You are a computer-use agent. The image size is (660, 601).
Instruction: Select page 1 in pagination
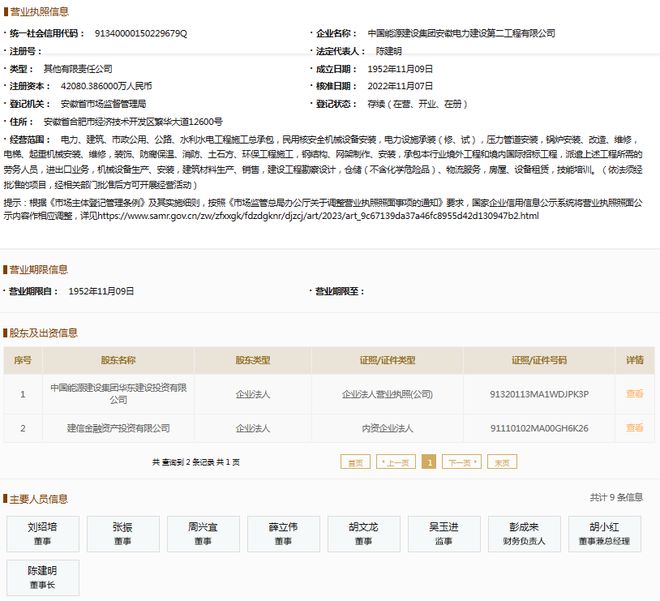pyautogui.click(x=428, y=462)
